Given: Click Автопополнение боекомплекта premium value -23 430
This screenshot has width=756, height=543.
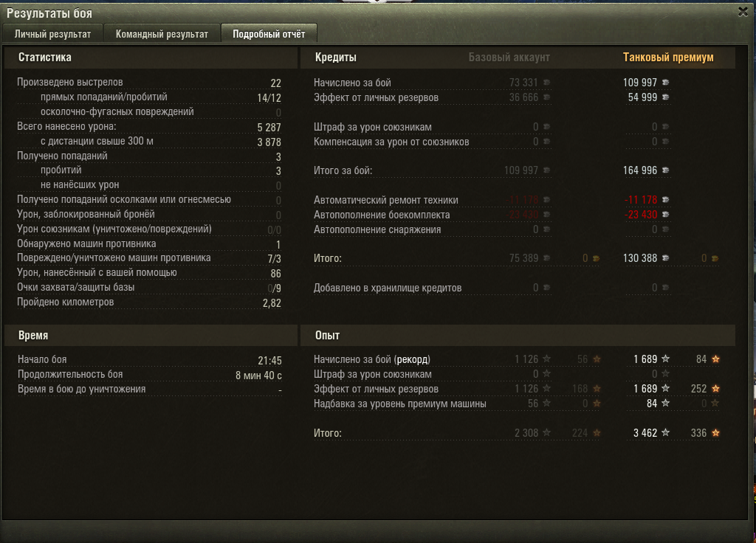Looking at the screenshot, I should 641,215.
